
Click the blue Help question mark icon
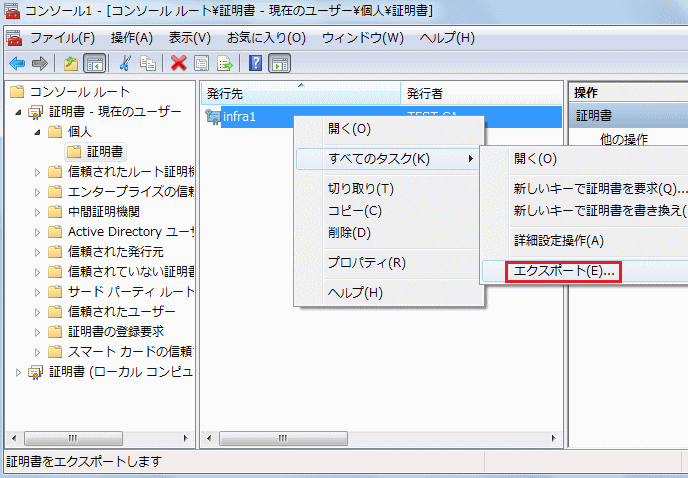pos(255,63)
